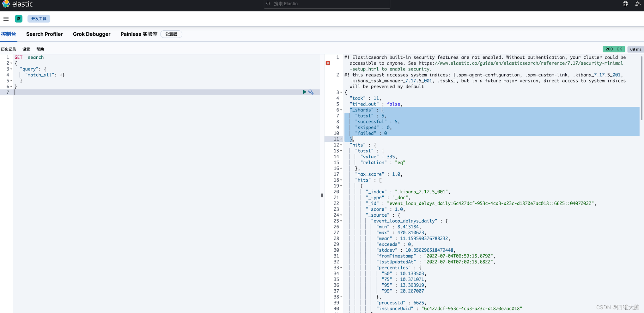Click the search Elastic field
Image resolution: width=644 pixels, height=313 pixels.
(327, 4)
